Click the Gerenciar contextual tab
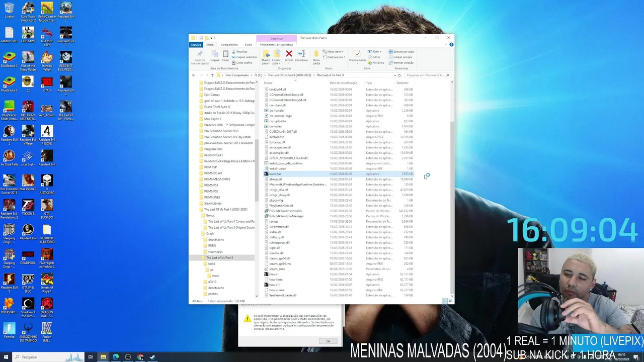The image size is (644, 362). [276, 38]
